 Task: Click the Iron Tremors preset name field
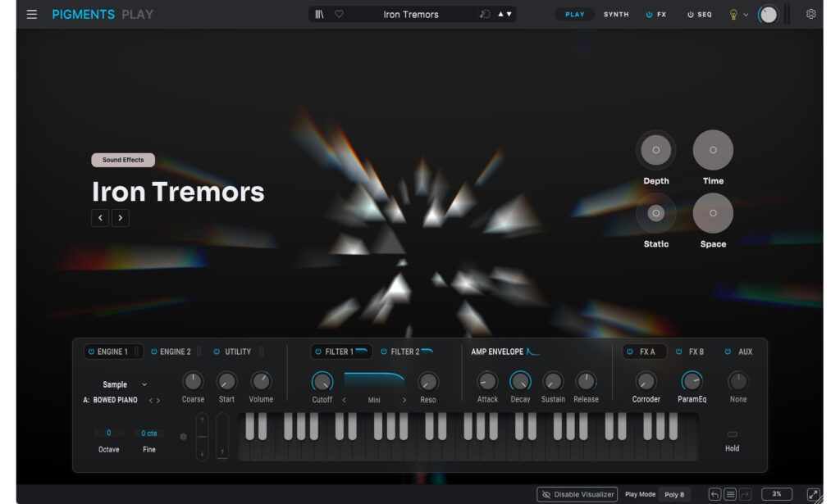(411, 15)
